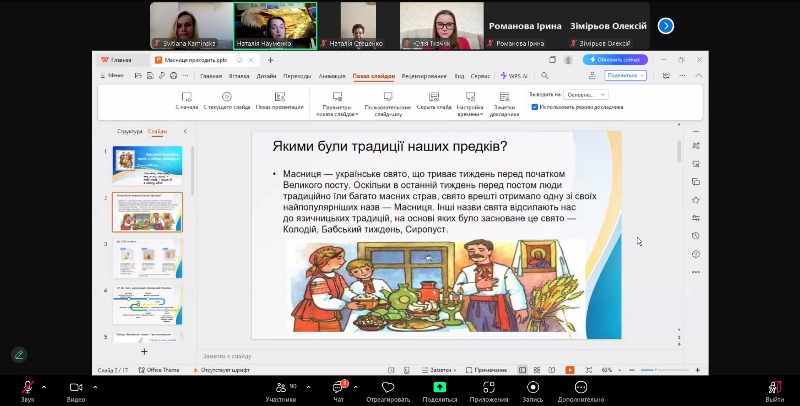
Task: Open the Чат chat panel
Action: coord(338,387)
